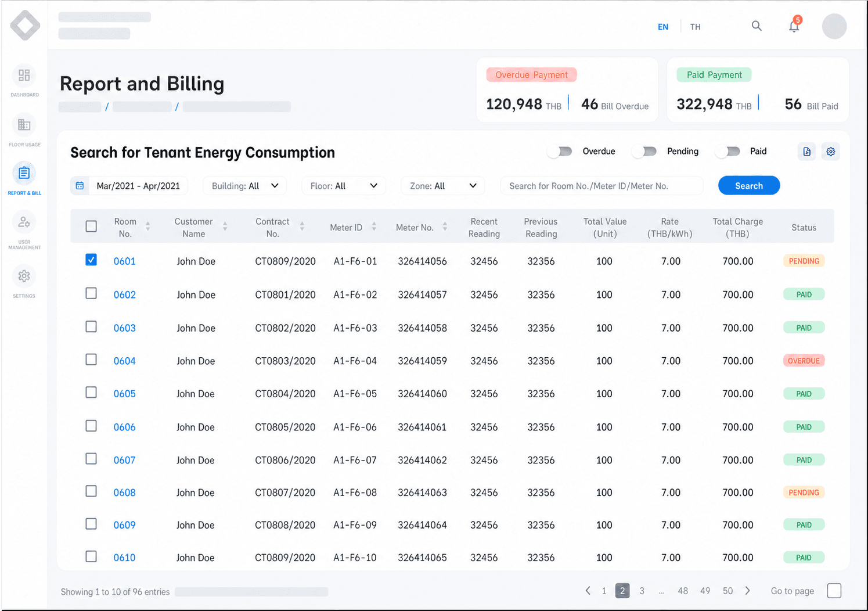The width and height of the screenshot is (868, 611).
Task: Open User Management in the sidebar
Action: tap(24, 222)
